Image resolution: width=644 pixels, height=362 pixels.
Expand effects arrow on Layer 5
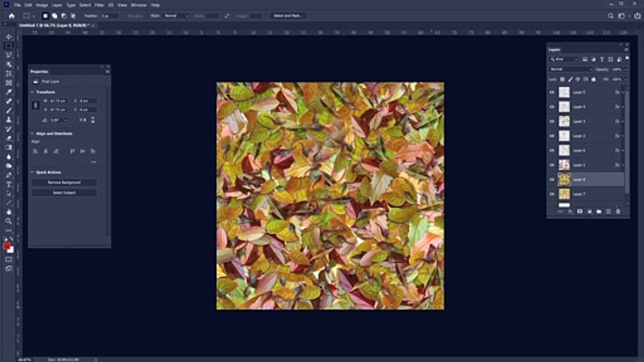pyautogui.click(x=623, y=93)
